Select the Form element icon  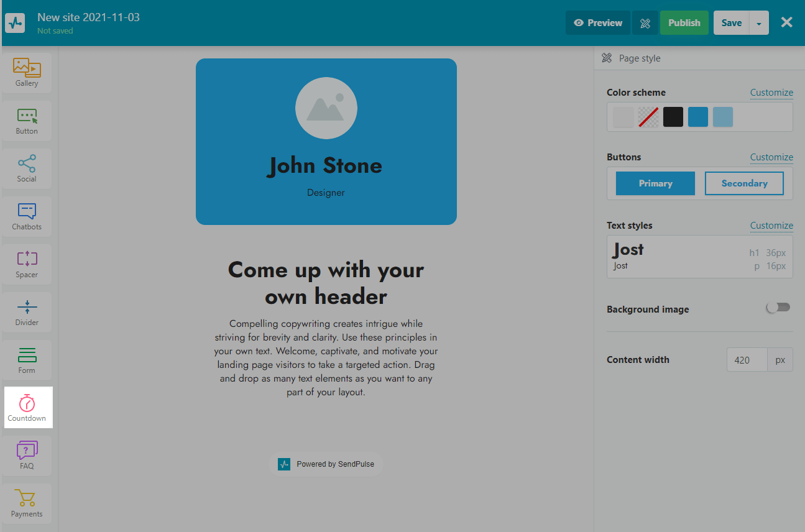(x=27, y=360)
